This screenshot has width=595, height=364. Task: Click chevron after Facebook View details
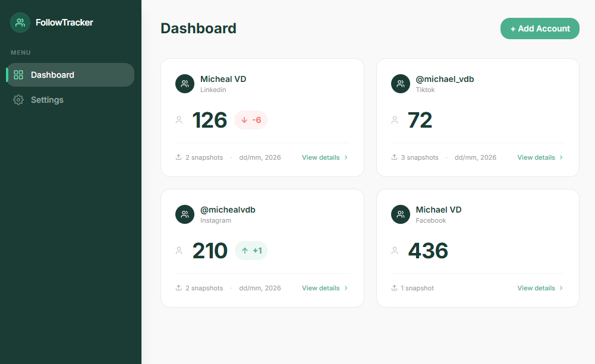tap(561, 288)
